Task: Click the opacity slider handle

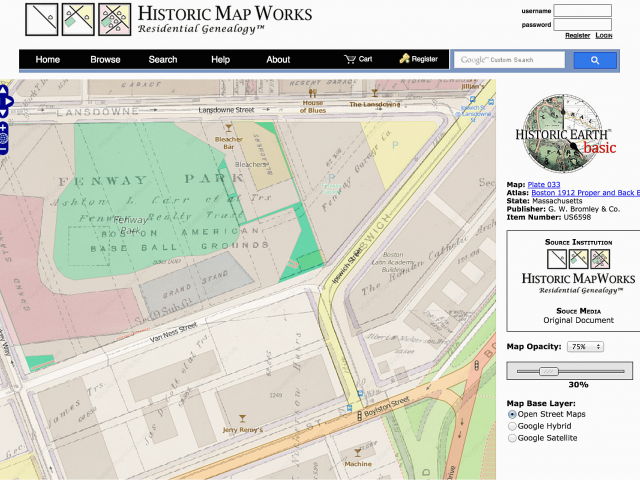Action: (549, 371)
